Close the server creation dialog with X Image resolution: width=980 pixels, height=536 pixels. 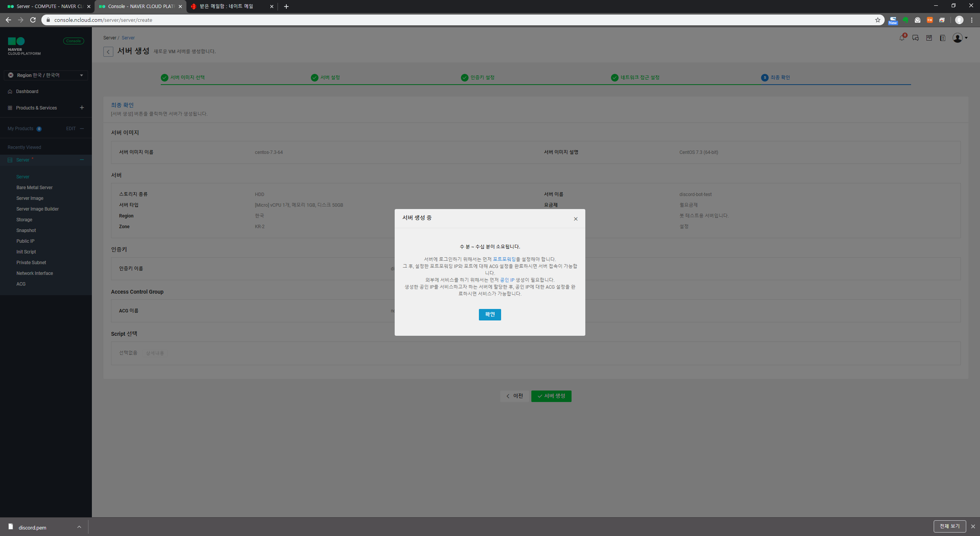pyautogui.click(x=575, y=219)
